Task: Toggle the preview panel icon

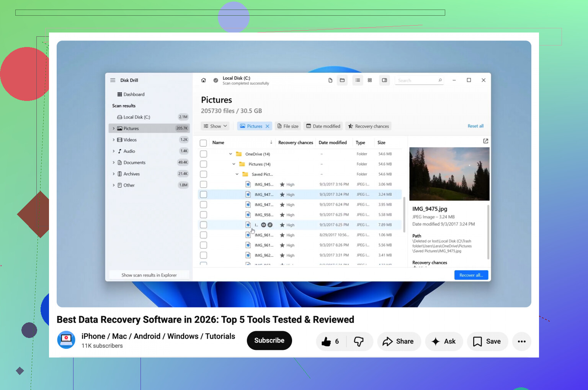Action: (384, 80)
